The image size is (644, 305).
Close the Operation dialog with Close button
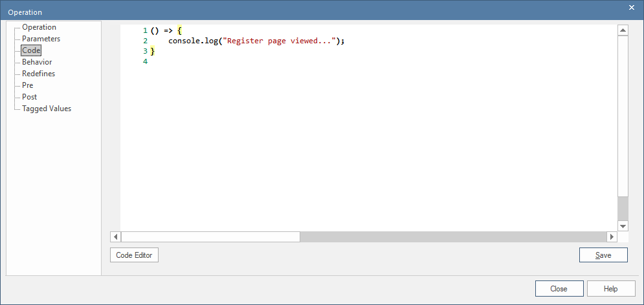coord(559,289)
